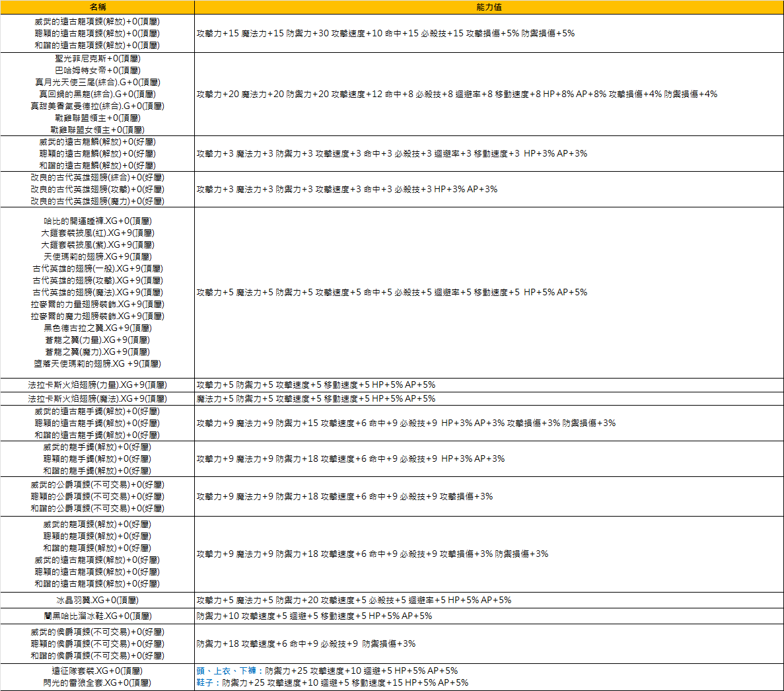This screenshot has width=784, height=691.
Task: Click the 遠征隊套裝.XG+0(頂層) entry
Action: pyautogui.click(x=97, y=671)
